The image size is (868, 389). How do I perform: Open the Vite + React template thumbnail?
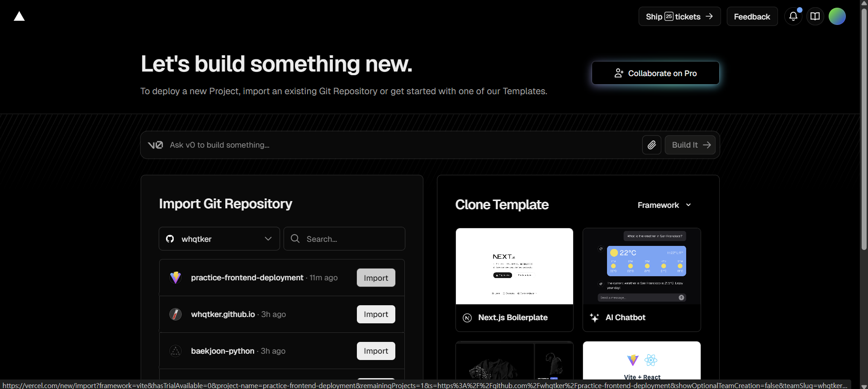pyautogui.click(x=642, y=360)
